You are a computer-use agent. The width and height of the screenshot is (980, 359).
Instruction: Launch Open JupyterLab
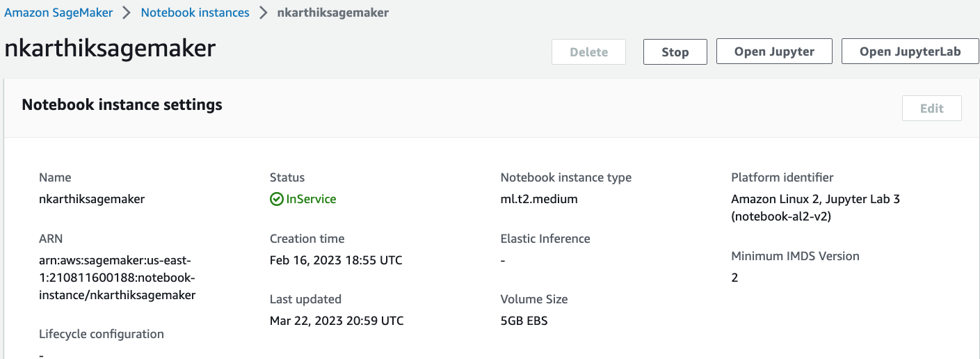pos(910,52)
